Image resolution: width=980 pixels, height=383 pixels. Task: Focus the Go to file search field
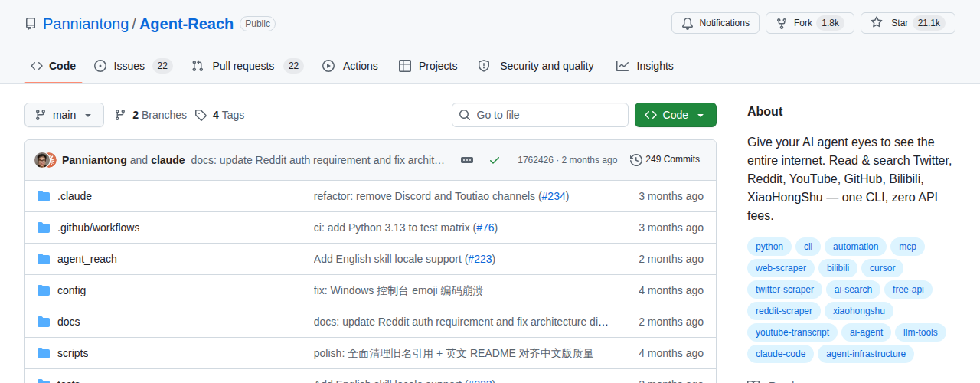[x=540, y=115]
